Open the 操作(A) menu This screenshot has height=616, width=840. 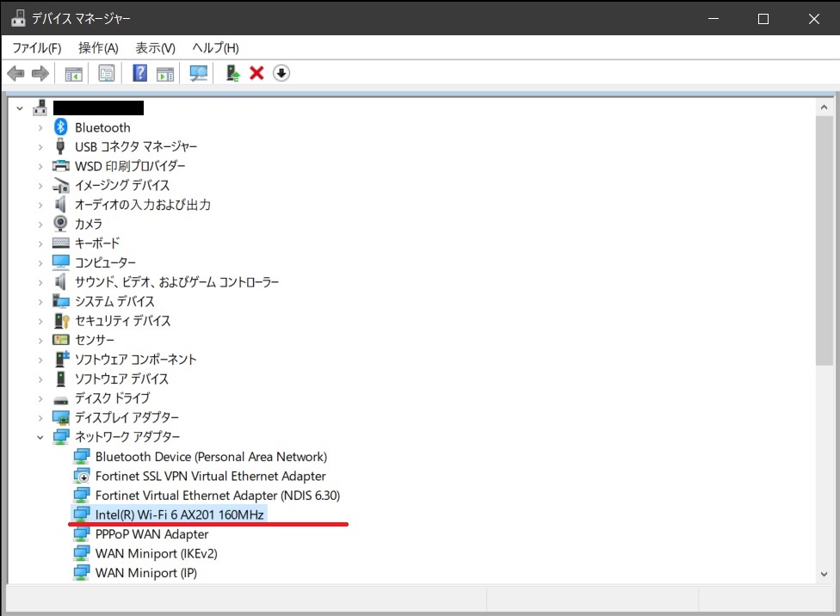pyautogui.click(x=98, y=48)
